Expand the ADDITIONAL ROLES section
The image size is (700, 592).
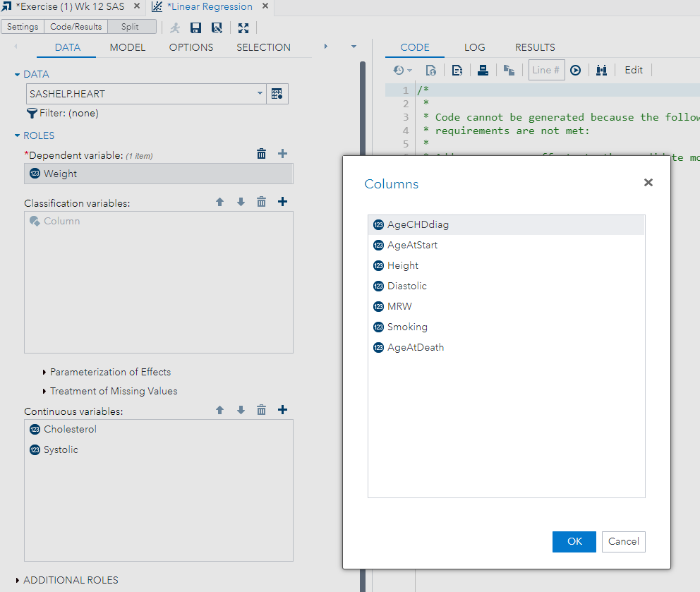[71, 580]
